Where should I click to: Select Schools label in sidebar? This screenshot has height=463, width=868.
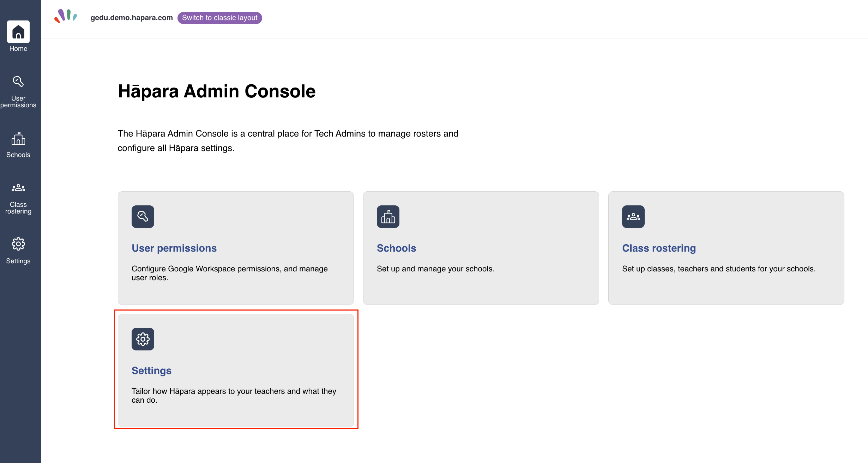click(18, 155)
